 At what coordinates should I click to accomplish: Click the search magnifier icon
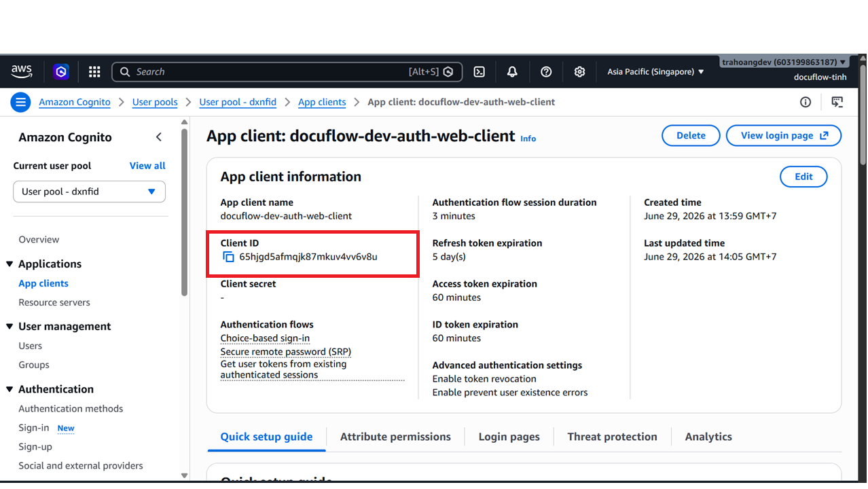coord(125,71)
